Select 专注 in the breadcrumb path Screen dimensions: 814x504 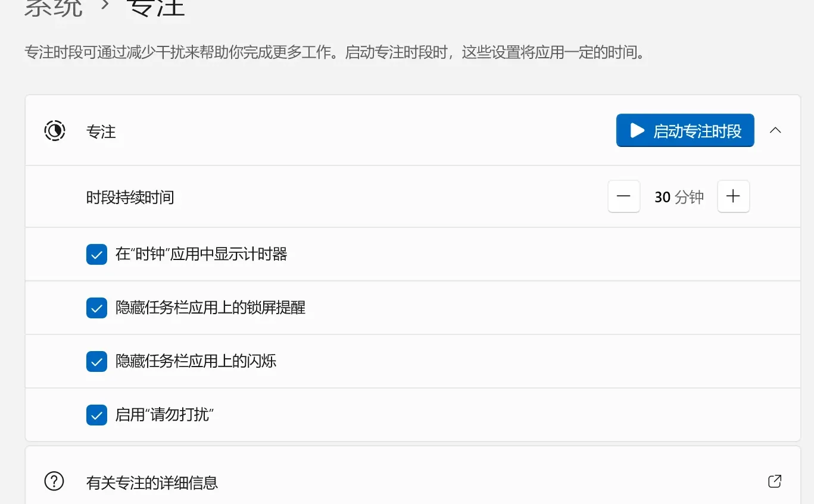[156, 8]
